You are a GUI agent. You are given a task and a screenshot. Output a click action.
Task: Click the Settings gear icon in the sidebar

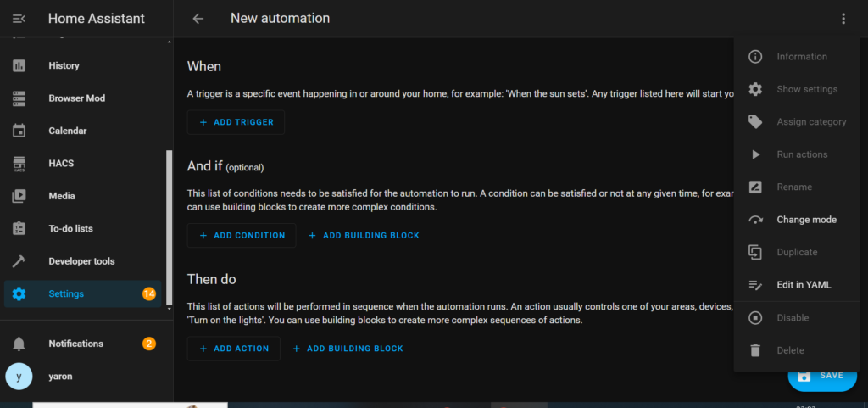tap(19, 294)
